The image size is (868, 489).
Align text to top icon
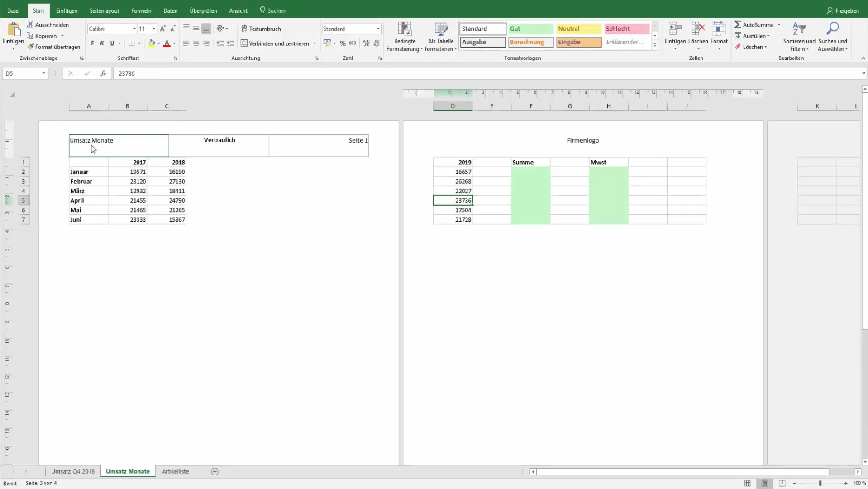[186, 28]
